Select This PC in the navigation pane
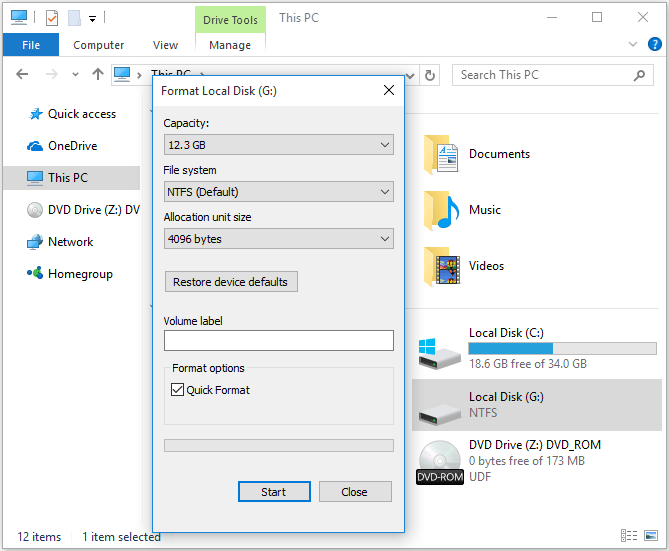The width and height of the screenshot is (669, 551). click(72, 178)
